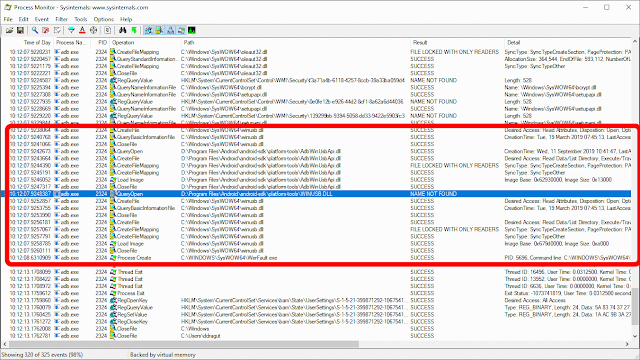Image resolution: width=640 pixels, height=360 pixels.
Task: Open the Help menu
Action: click(126, 19)
